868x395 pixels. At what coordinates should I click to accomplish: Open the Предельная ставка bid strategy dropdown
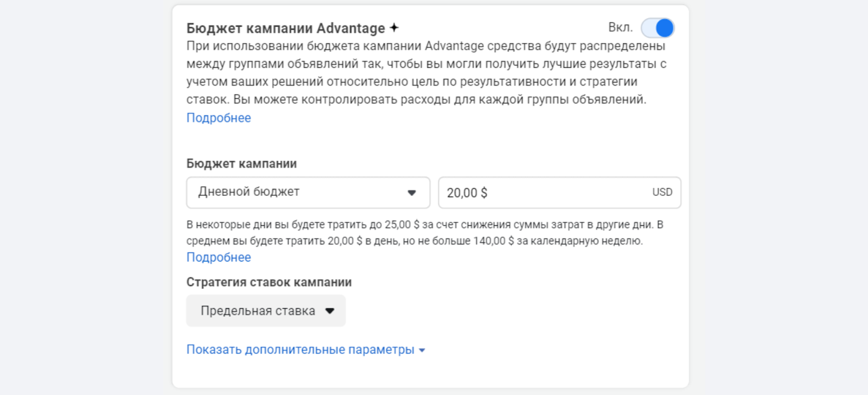266,311
